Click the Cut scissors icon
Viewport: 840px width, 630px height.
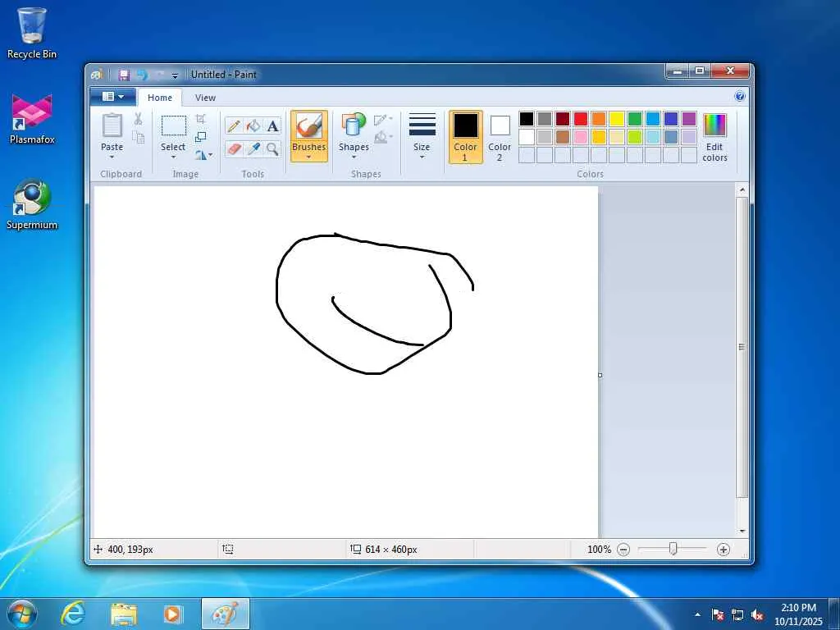[x=138, y=119]
